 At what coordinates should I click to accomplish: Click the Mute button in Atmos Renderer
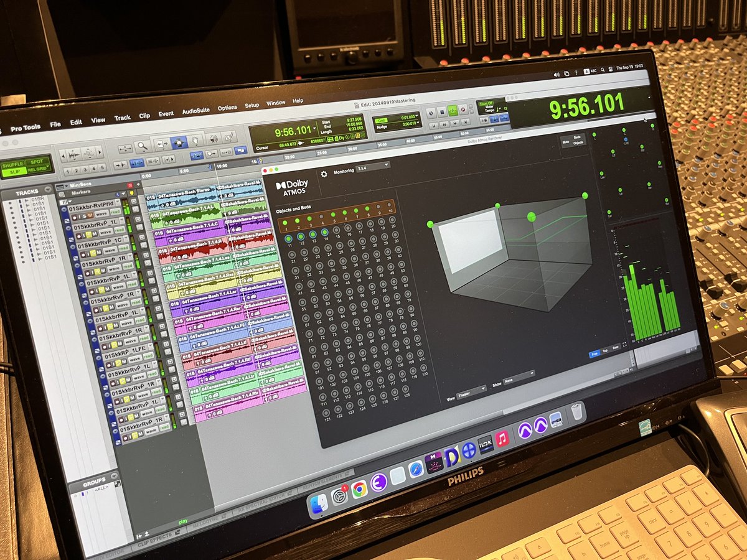566,141
